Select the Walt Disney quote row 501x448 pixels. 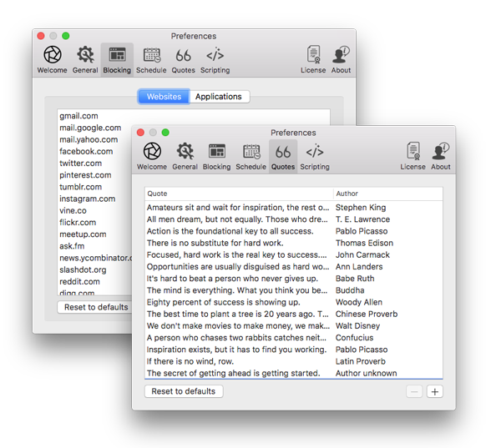point(294,325)
